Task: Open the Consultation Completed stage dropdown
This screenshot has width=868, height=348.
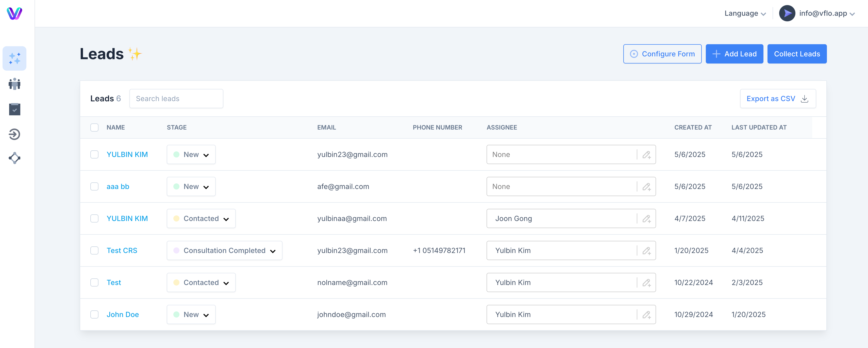Action: 224,250
